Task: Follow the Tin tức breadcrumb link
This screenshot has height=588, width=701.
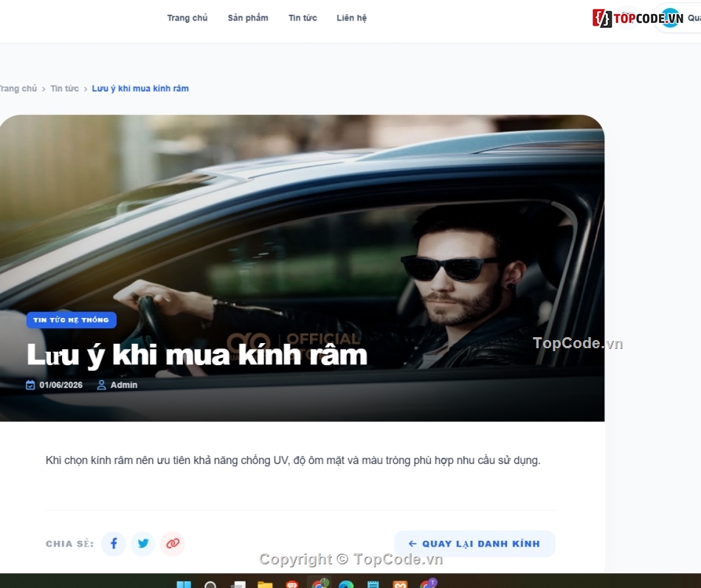Action: pos(64,89)
